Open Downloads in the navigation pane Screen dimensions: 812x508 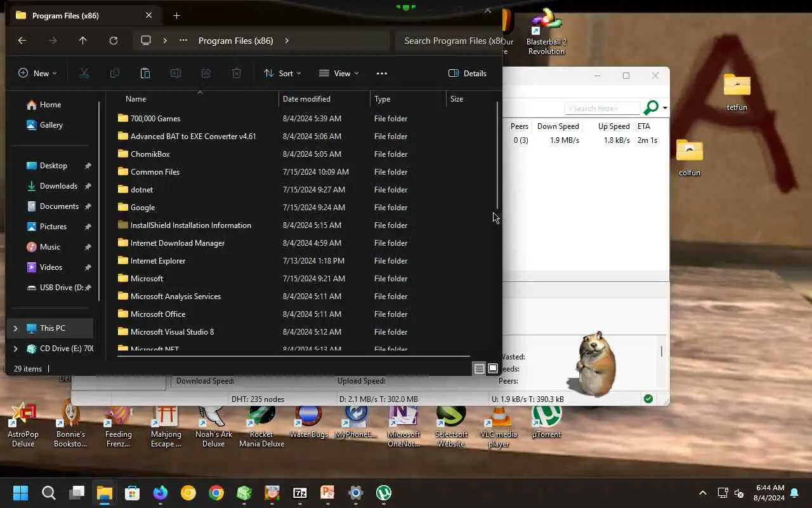[x=58, y=186]
